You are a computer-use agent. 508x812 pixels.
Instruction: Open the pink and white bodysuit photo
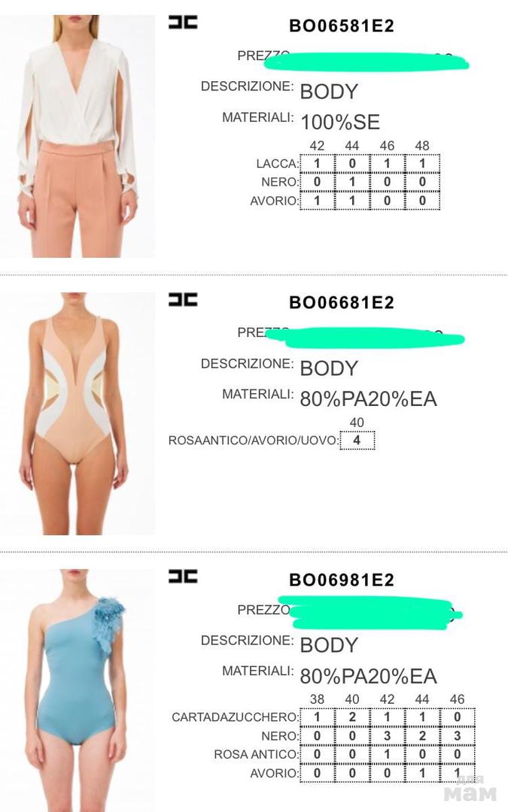(x=78, y=414)
